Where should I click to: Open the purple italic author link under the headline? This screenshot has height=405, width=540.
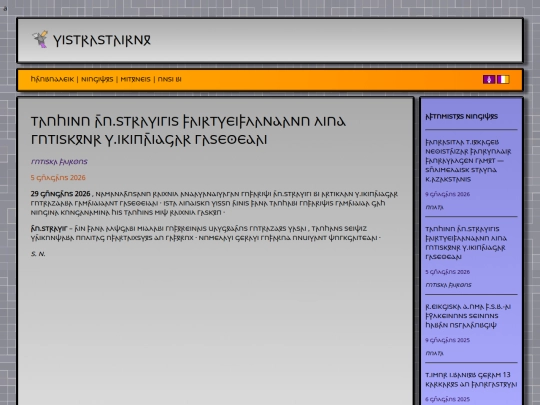click(59, 162)
